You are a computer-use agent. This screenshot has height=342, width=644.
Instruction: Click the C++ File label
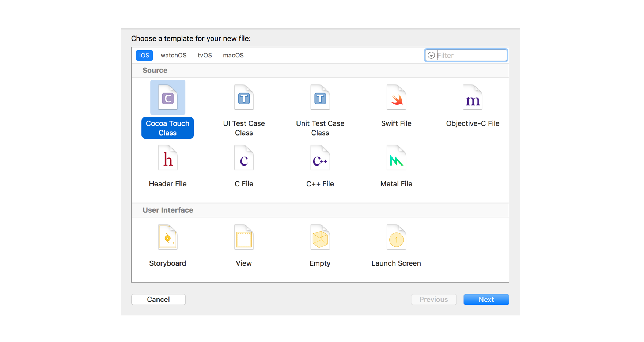[x=320, y=184]
